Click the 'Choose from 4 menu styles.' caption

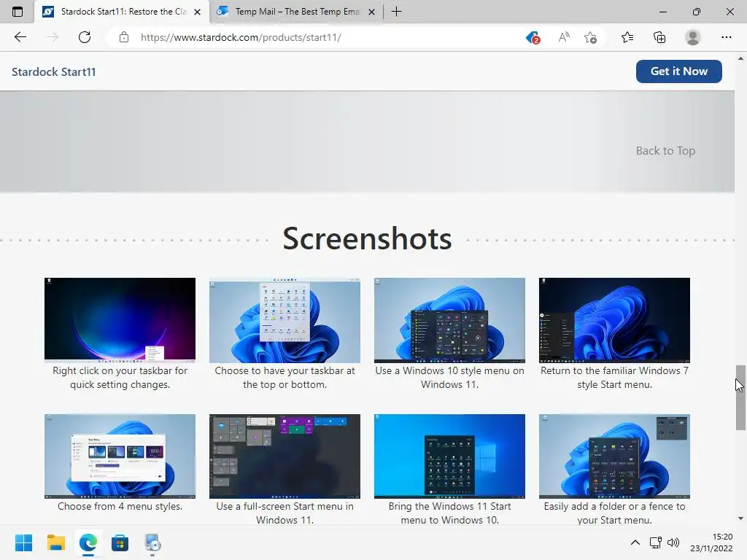[120, 506]
